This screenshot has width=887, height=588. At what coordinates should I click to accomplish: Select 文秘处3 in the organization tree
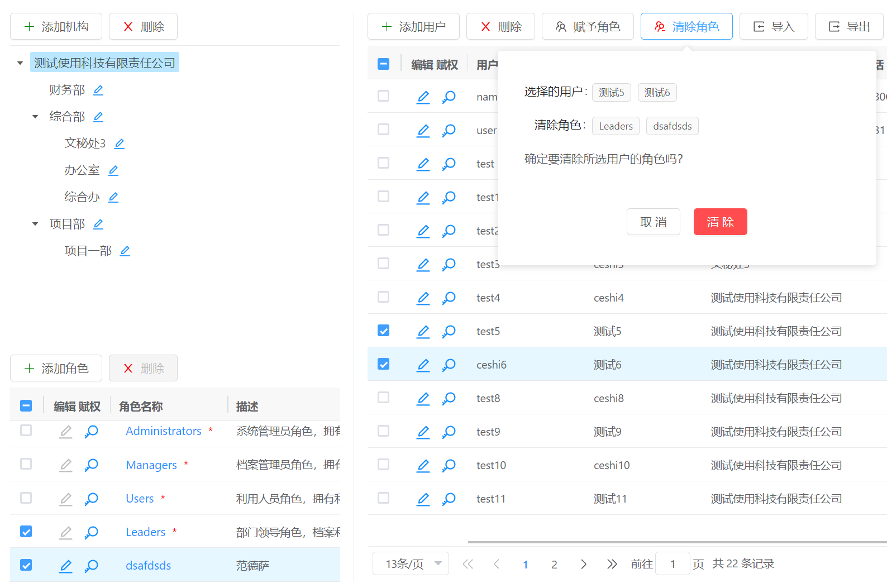click(85, 144)
